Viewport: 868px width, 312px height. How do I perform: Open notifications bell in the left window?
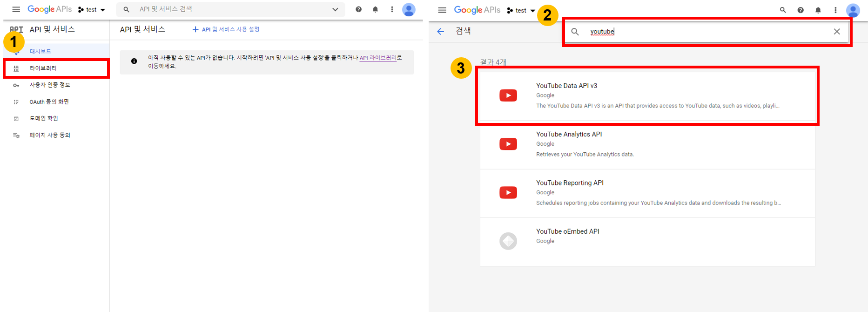(x=375, y=9)
